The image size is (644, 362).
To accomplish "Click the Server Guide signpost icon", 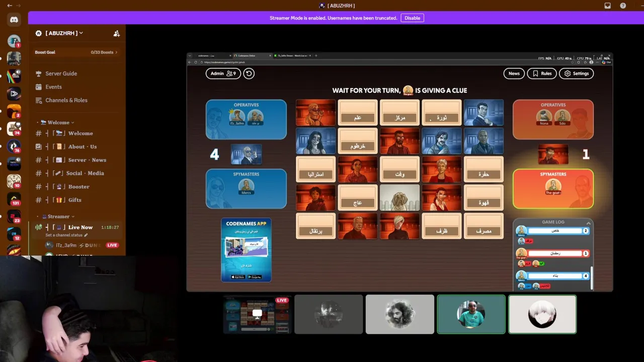I will point(38,73).
